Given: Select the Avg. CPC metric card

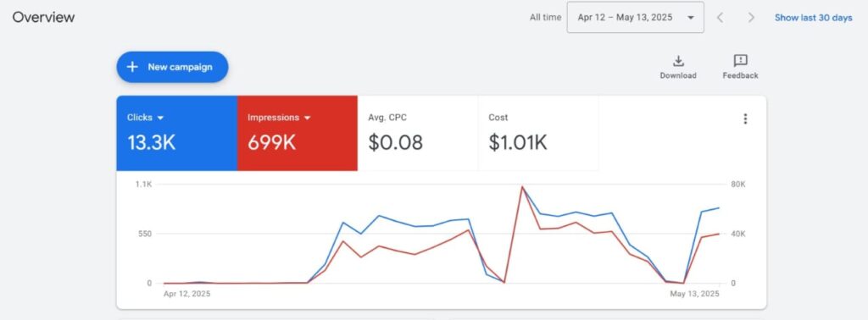Looking at the screenshot, I should click(x=418, y=133).
